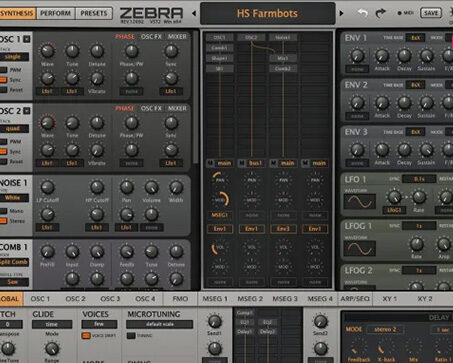Open the FMO lower pane tab

(180, 299)
